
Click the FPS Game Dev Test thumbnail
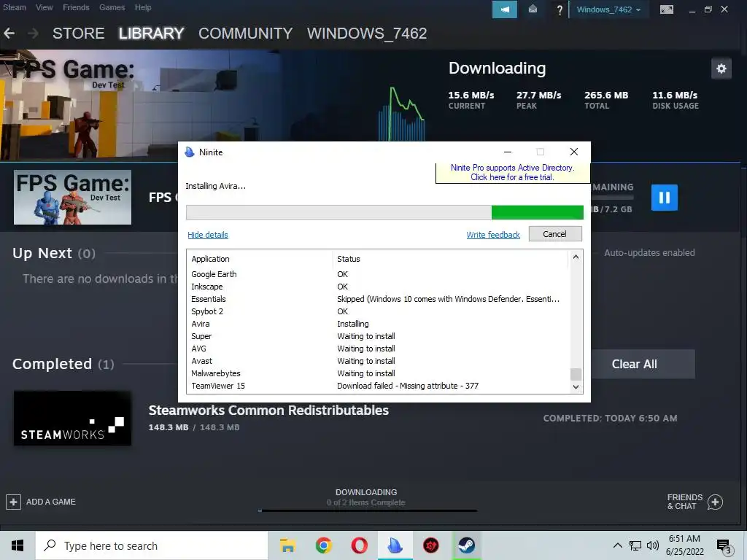point(72,197)
